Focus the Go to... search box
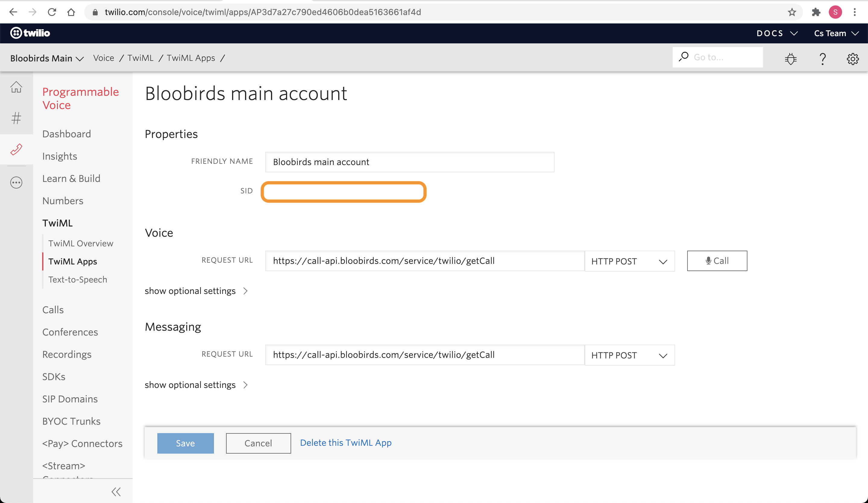Image resolution: width=868 pixels, height=503 pixels. tap(718, 57)
